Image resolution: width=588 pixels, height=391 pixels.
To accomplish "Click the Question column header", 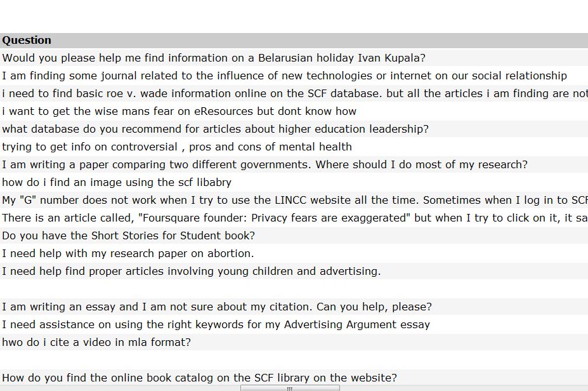I will point(27,41).
